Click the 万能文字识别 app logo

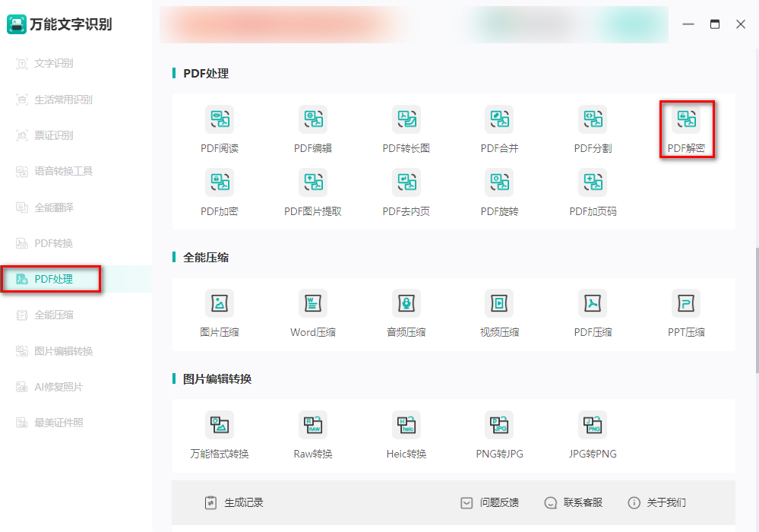[x=17, y=24]
